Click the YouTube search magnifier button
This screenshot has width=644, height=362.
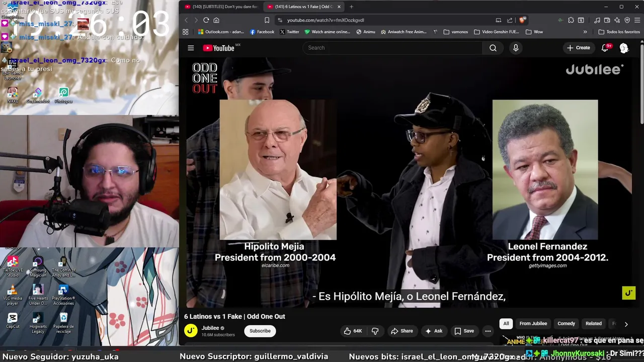point(493,48)
